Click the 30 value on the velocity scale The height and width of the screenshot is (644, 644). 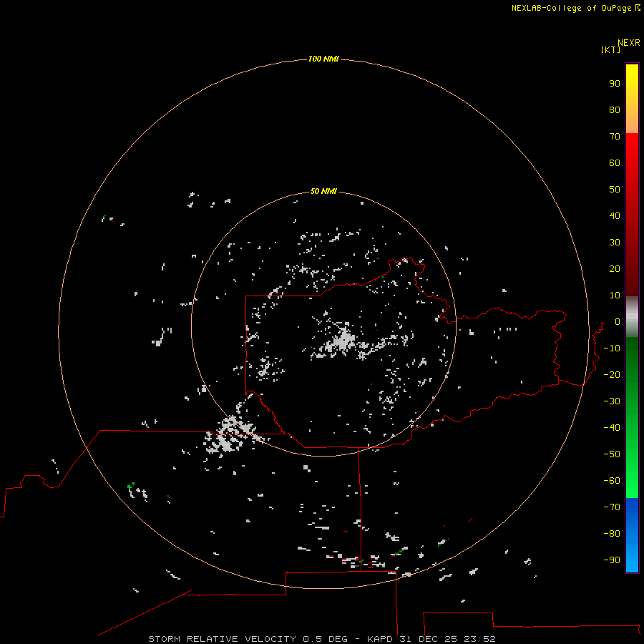pyautogui.click(x=615, y=243)
